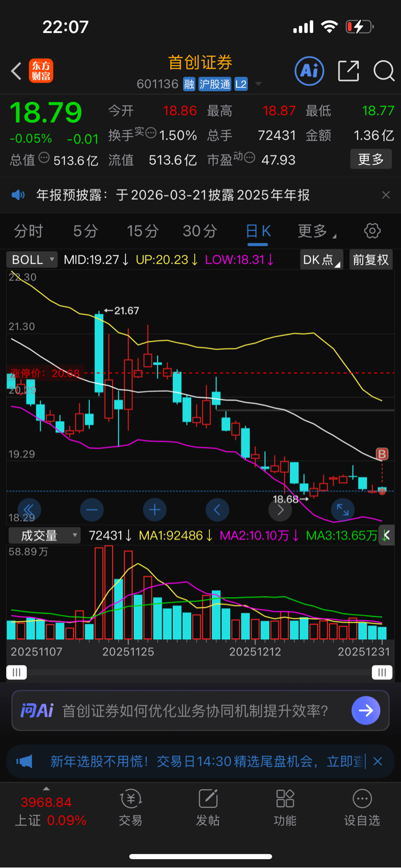Open the search magnifier icon
This screenshot has width=401, height=868.
384,71
